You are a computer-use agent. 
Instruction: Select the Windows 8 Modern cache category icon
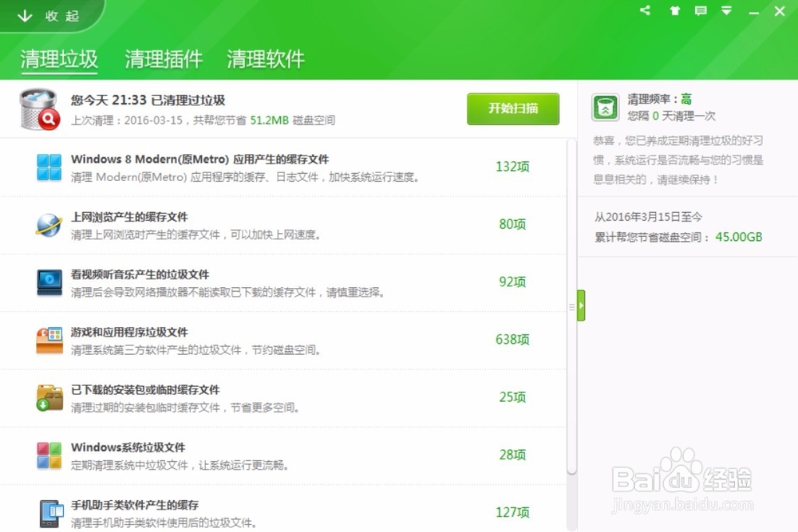click(49, 166)
